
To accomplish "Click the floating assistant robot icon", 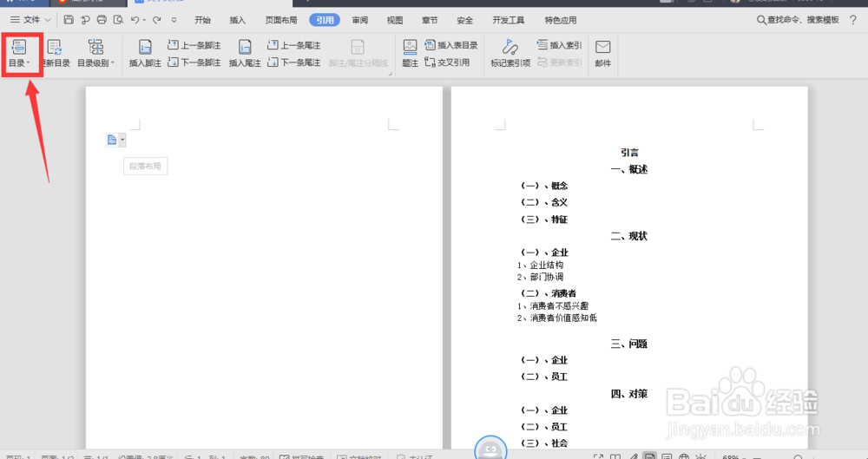I will (490, 448).
